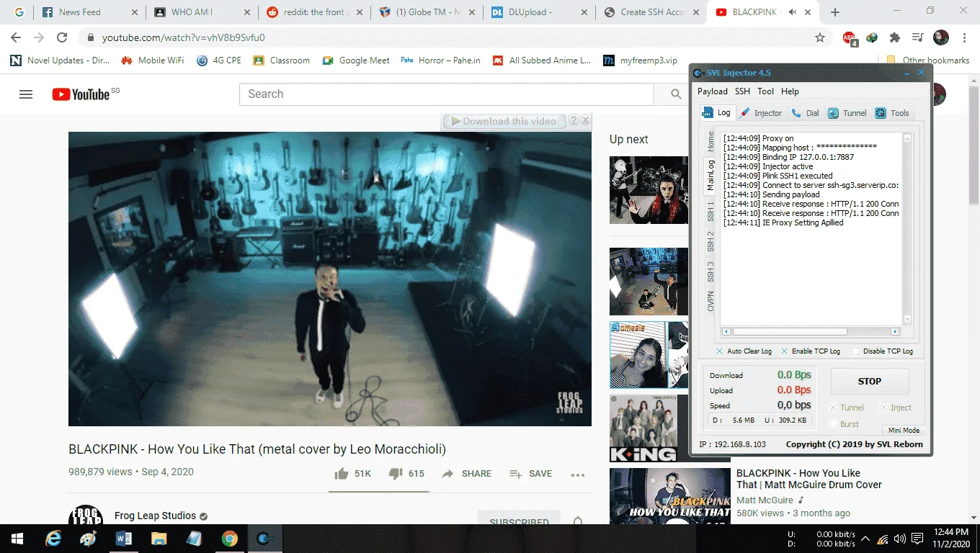980x553 pixels.
Task: Click the Download this video button
Action: coord(503,121)
